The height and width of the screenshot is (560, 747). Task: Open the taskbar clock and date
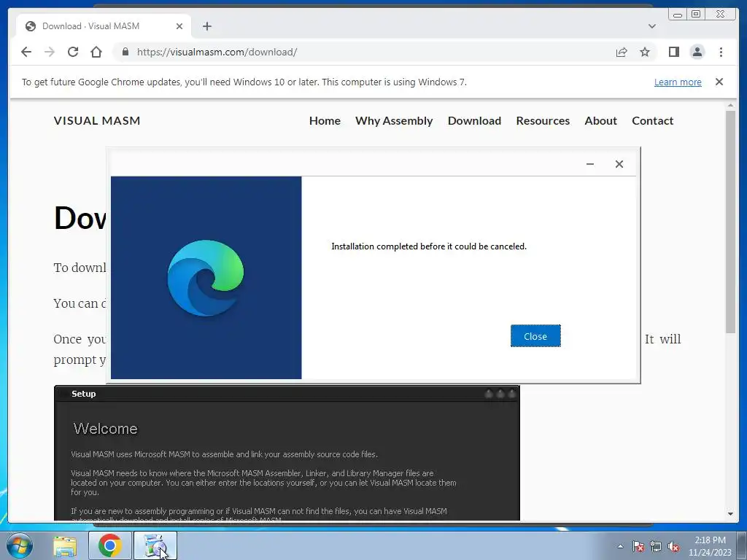point(710,546)
